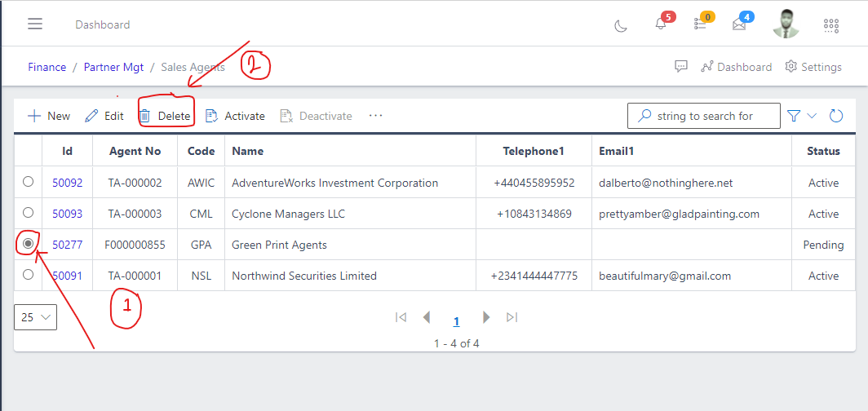Open agent Id 50093 link
The width and height of the screenshot is (868, 411).
(x=68, y=214)
